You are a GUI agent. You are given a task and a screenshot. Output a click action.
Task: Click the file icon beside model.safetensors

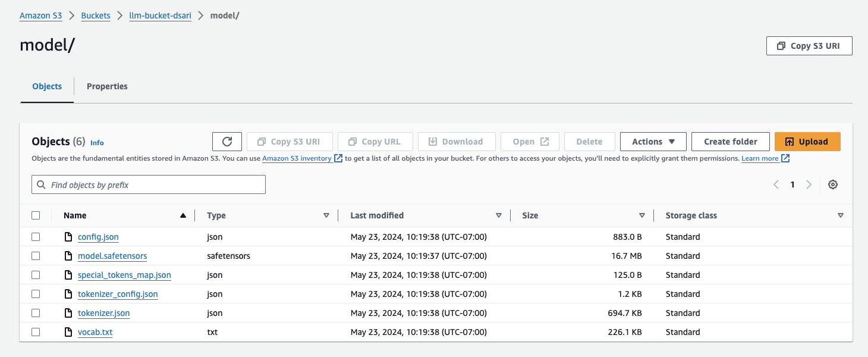click(68, 256)
